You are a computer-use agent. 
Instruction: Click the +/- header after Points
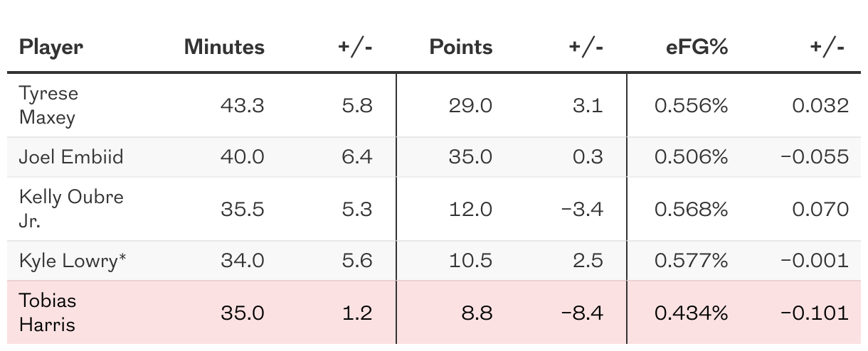point(586,47)
